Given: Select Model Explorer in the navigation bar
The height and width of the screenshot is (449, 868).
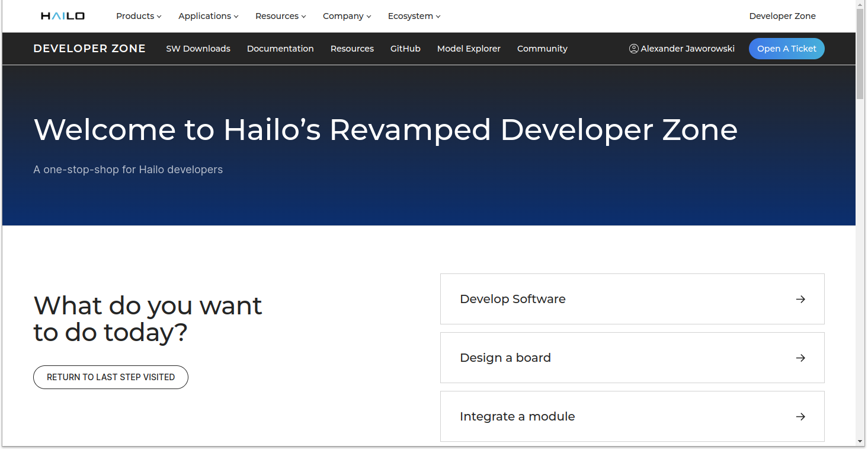Looking at the screenshot, I should point(469,49).
